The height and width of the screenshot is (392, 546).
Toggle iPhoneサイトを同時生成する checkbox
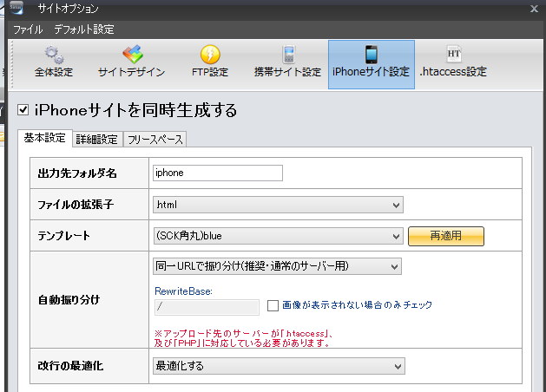tap(23, 110)
